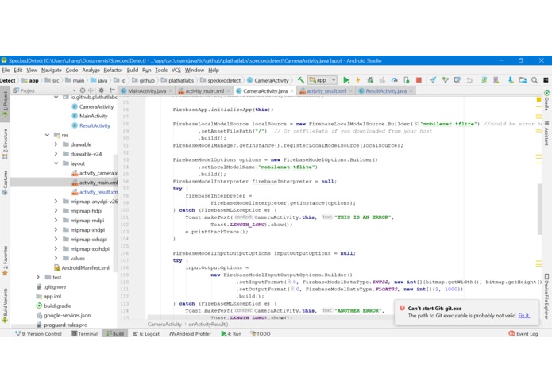Image resolution: width=552 pixels, height=392 pixels.
Task: Stop the app with red square
Action: pos(419,80)
